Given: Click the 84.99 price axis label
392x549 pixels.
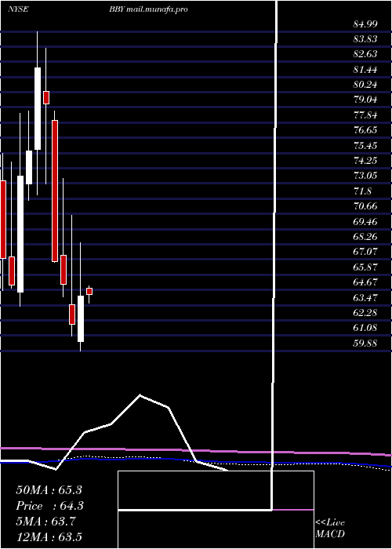Looking at the screenshot, I should (365, 24).
